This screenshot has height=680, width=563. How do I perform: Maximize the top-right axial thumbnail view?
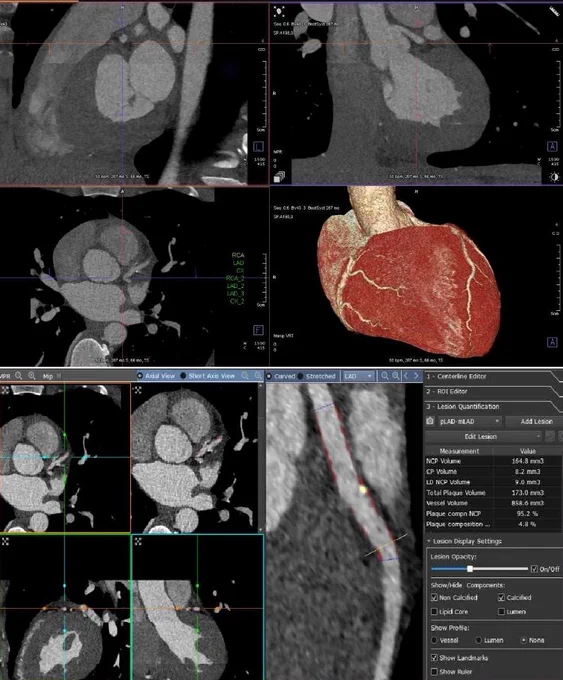click(138, 390)
